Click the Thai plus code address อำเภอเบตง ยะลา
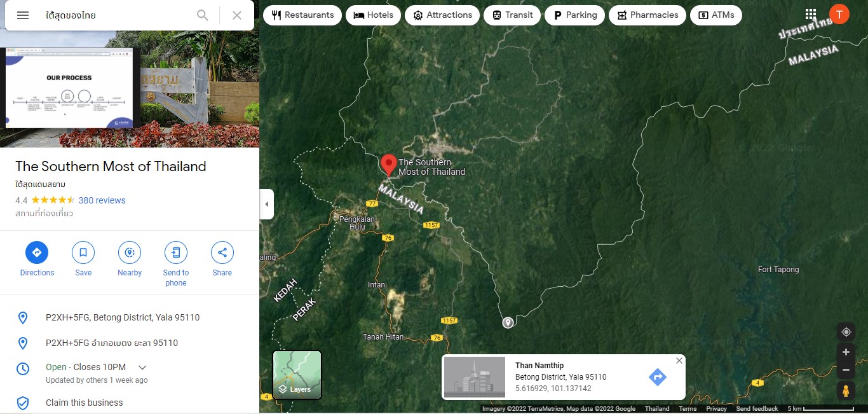This screenshot has width=868, height=414. (112, 343)
